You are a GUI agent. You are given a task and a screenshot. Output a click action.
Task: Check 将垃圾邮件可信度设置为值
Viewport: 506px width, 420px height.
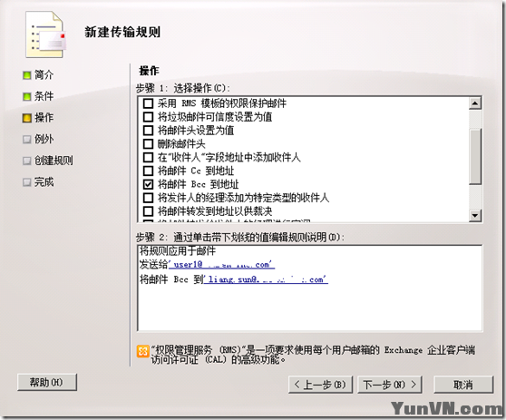click(x=148, y=117)
